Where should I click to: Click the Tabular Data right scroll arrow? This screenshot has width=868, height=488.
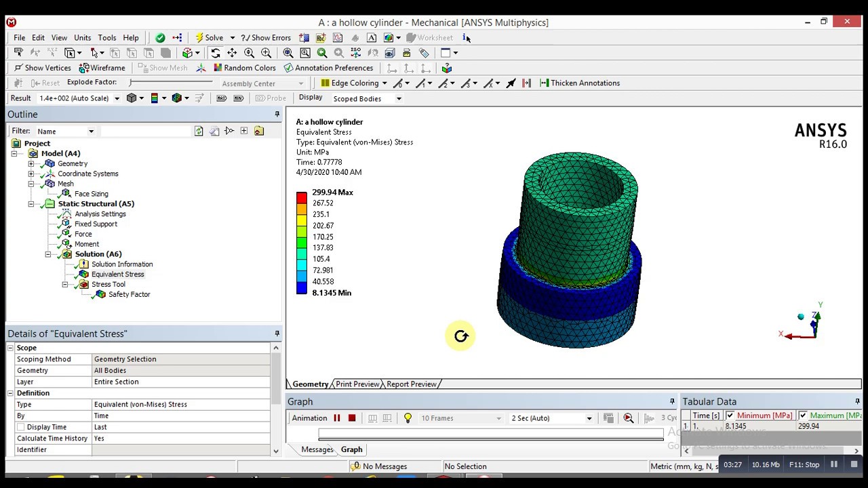[856, 451]
